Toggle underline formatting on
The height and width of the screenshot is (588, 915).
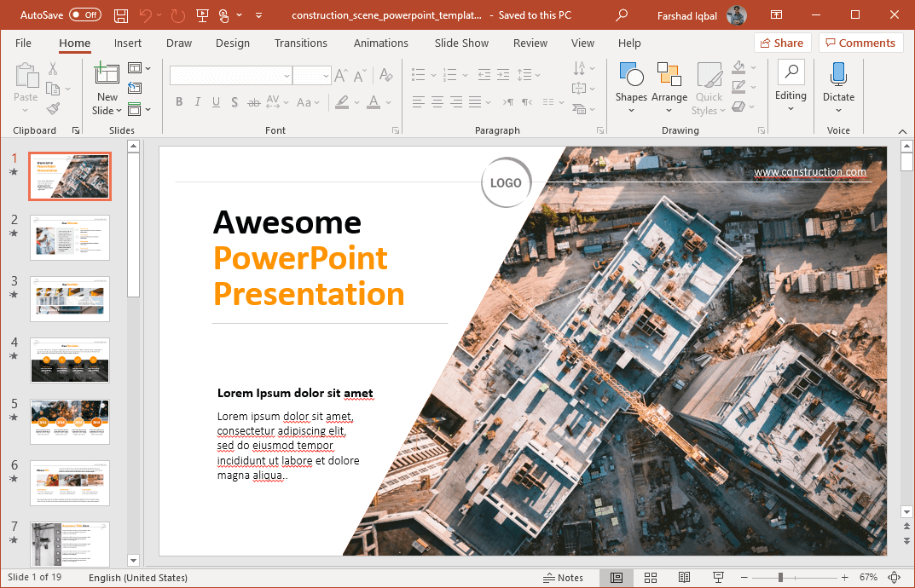[x=216, y=101]
